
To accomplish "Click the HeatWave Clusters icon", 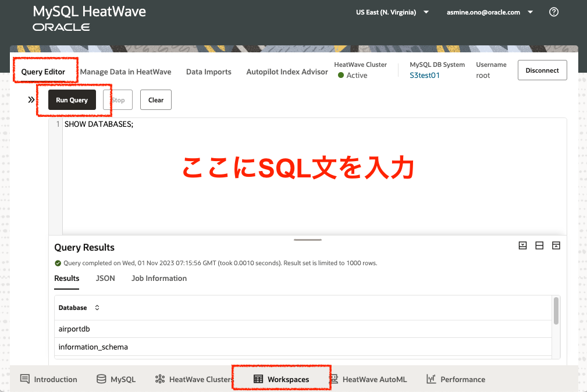I will pyautogui.click(x=160, y=379).
